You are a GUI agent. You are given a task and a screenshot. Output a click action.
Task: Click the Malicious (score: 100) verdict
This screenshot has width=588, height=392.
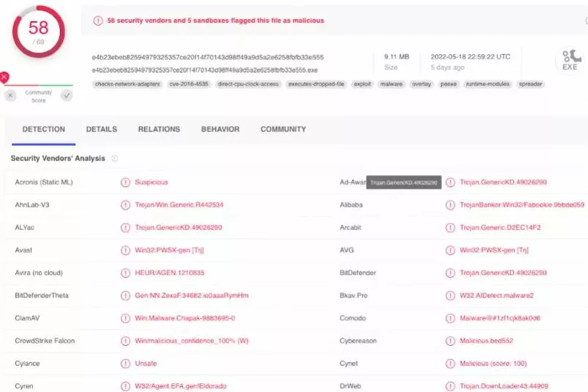493,363
